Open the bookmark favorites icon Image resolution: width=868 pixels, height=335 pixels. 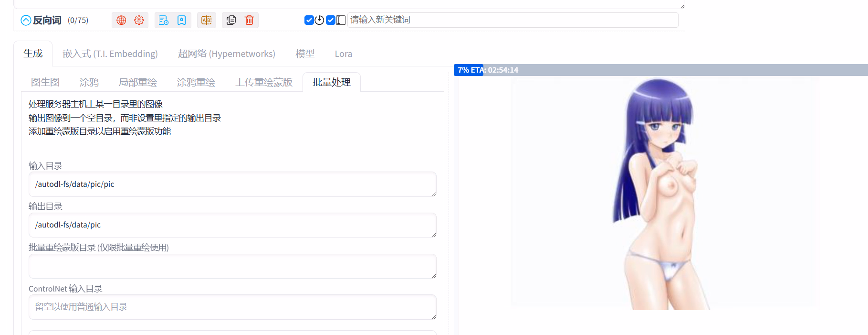pos(182,20)
